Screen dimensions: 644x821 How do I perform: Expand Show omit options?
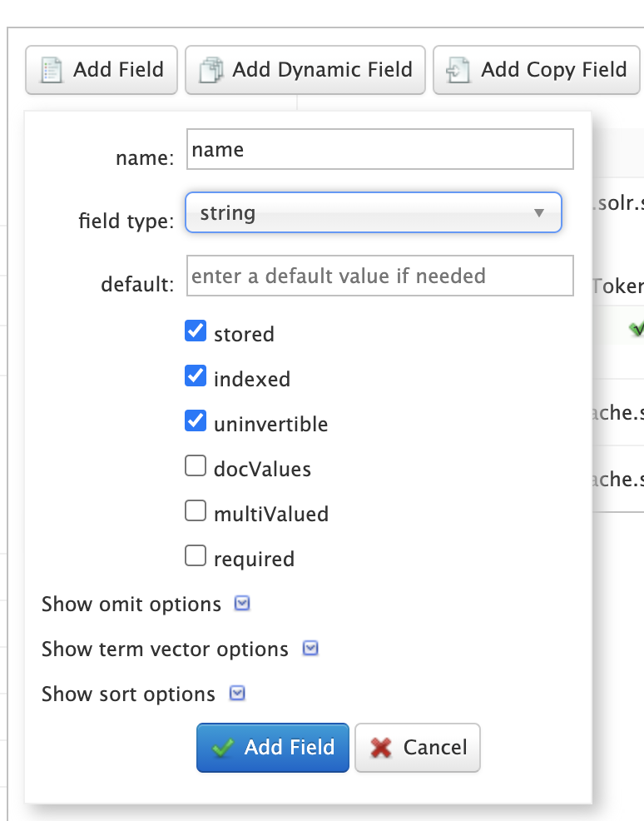131,605
